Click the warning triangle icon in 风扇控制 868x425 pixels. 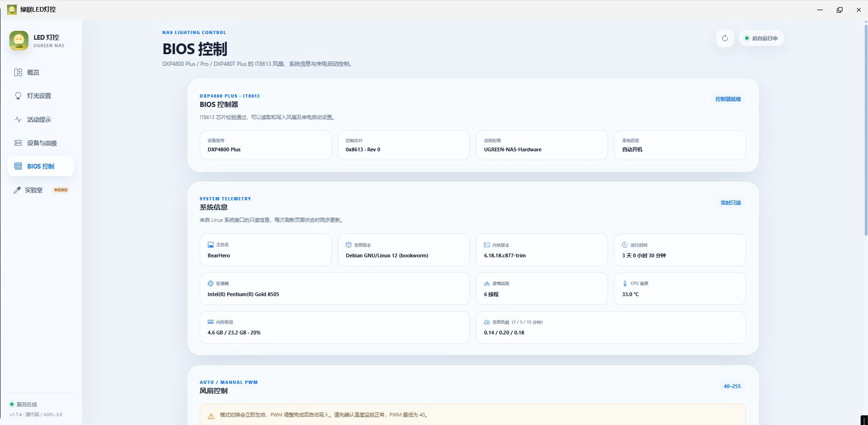pyautogui.click(x=211, y=416)
